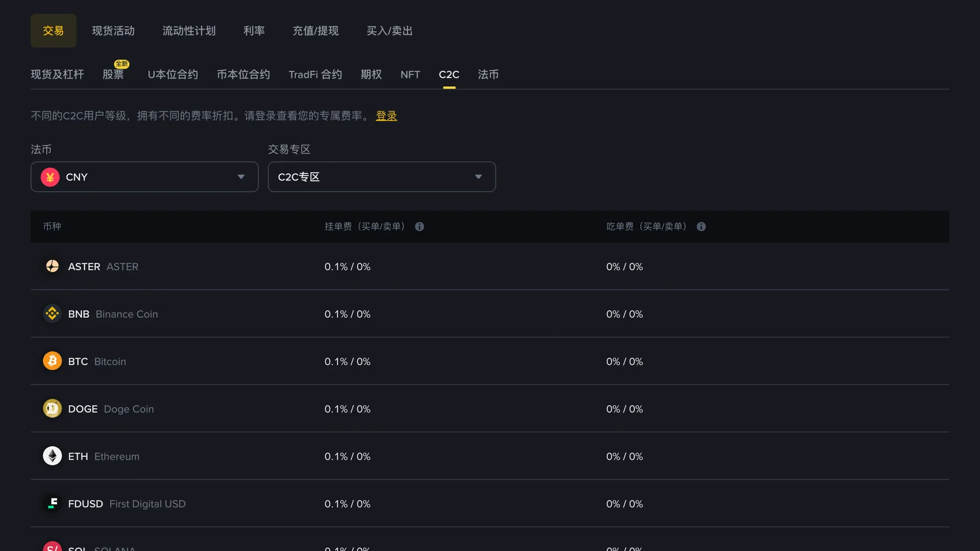Open the 法币 CNY currency dropdown
The width and height of the screenshot is (980, 551).
145,177
